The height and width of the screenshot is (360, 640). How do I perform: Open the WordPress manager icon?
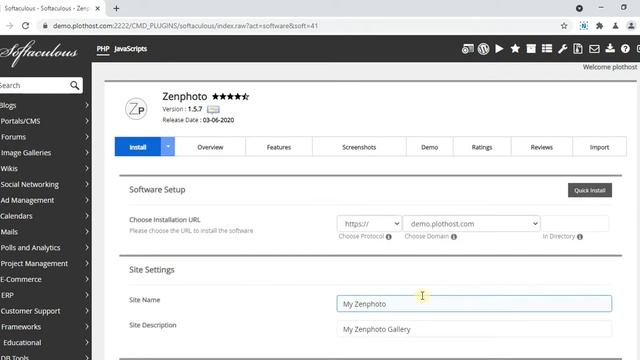(483, 49)
